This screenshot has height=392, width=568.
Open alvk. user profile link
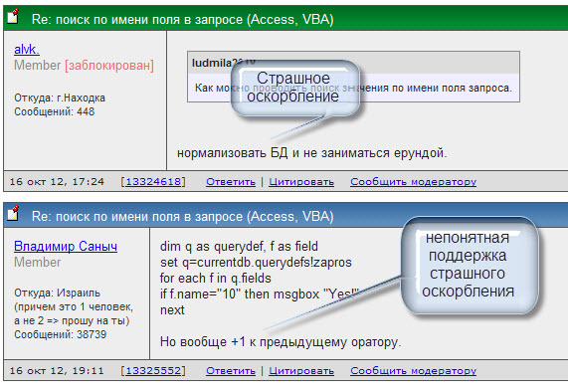click(27, 50)
